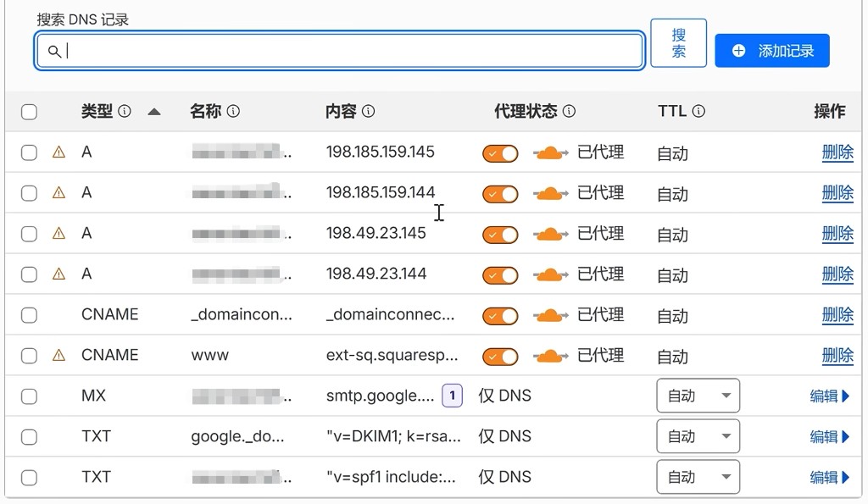868x504 pixels.
Task: Check the box for the www CNAME record
Action: click(x=30, y=356)
